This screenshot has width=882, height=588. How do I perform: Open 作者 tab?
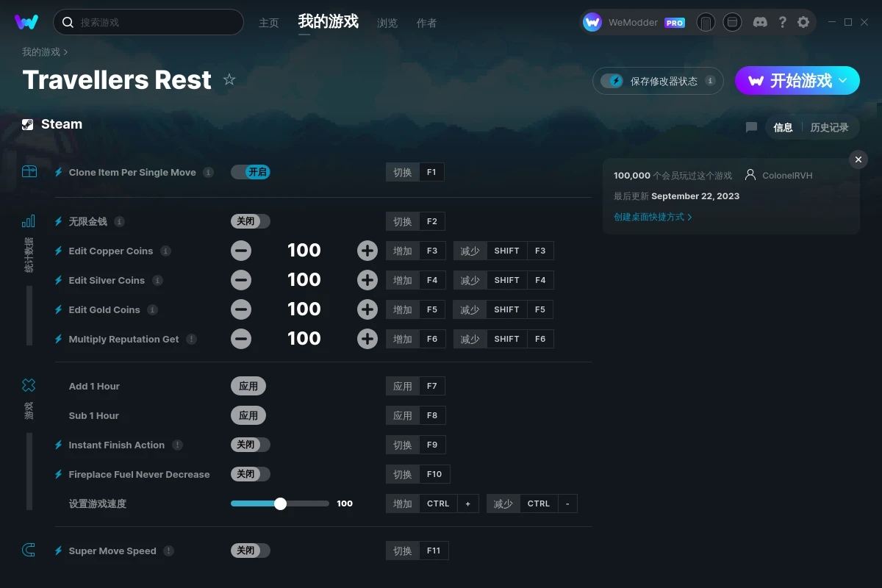pos(426,23)
